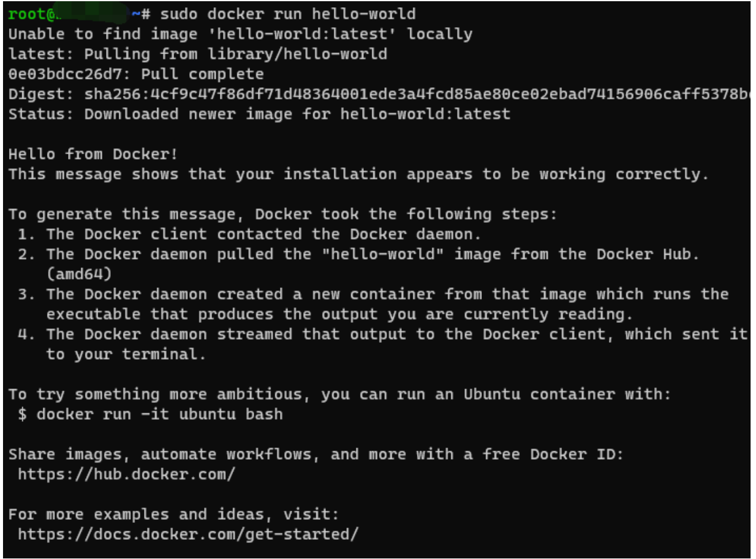Click step 1 about the Docker client

(x=263, y=234)
